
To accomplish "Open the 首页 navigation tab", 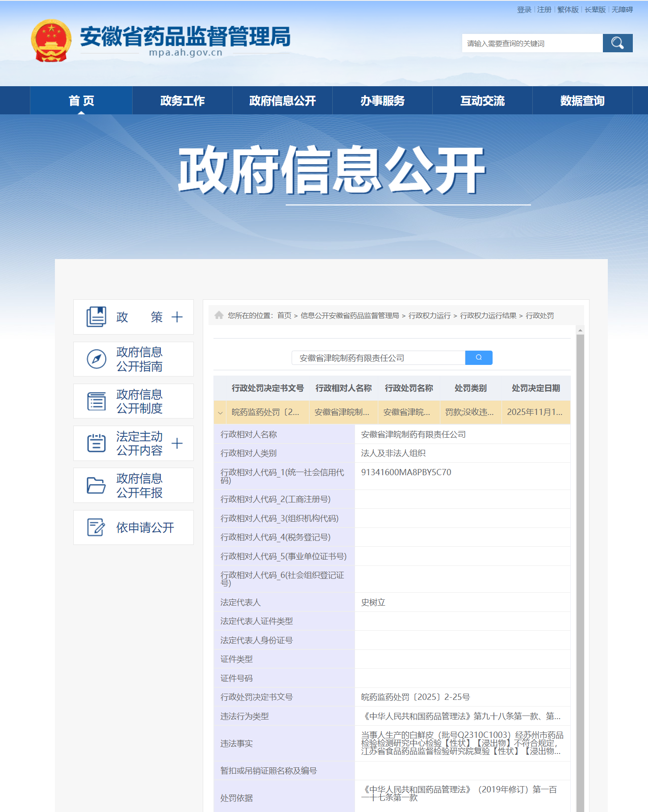I will point(81,100).
